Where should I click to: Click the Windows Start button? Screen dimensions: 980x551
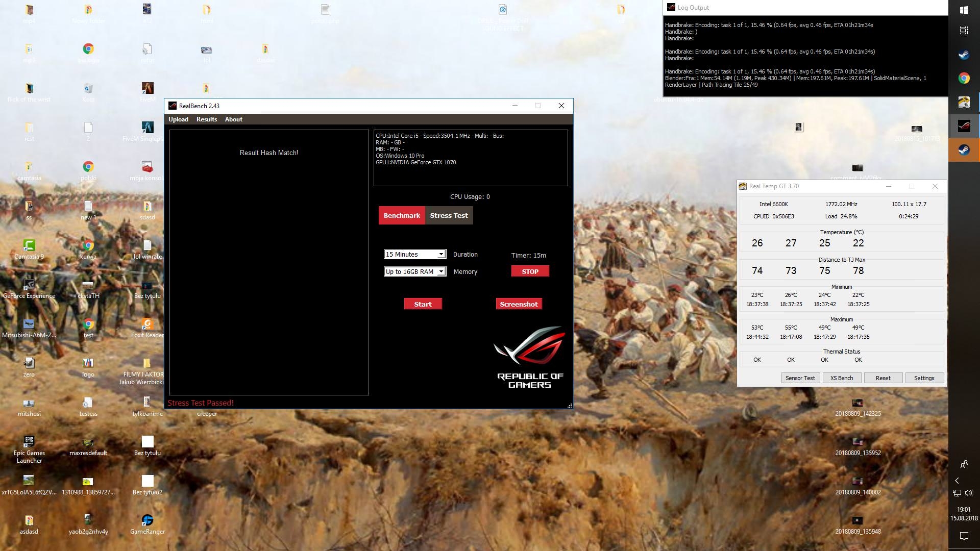click(964, 10)
